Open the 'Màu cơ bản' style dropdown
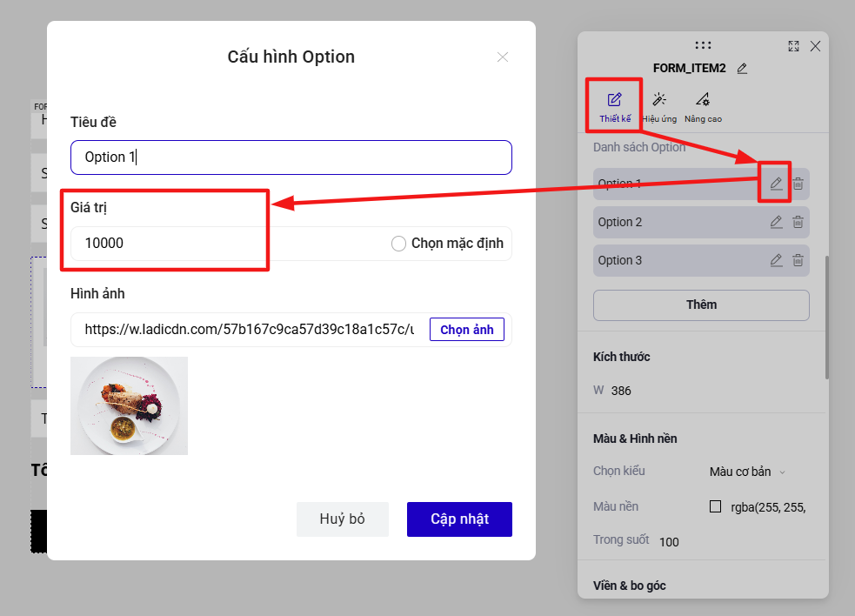The height and width of the screenshot is (616, 855). pyautogui.click(x=747, y=472)
